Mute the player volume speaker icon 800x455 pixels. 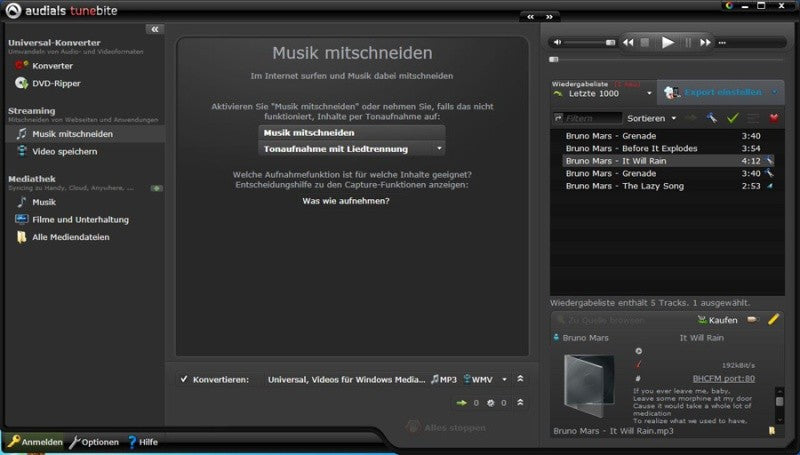click(x=558, y=42)
